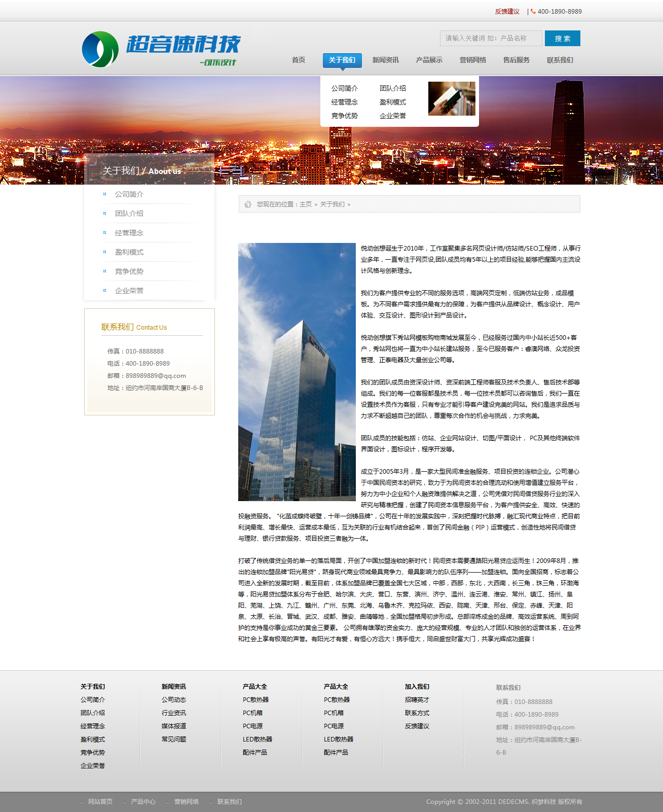Viewport: 663px width, 812px height.
Task: Choose 盈利模式 from the dropdown submenu
Action: click(393, 102)
